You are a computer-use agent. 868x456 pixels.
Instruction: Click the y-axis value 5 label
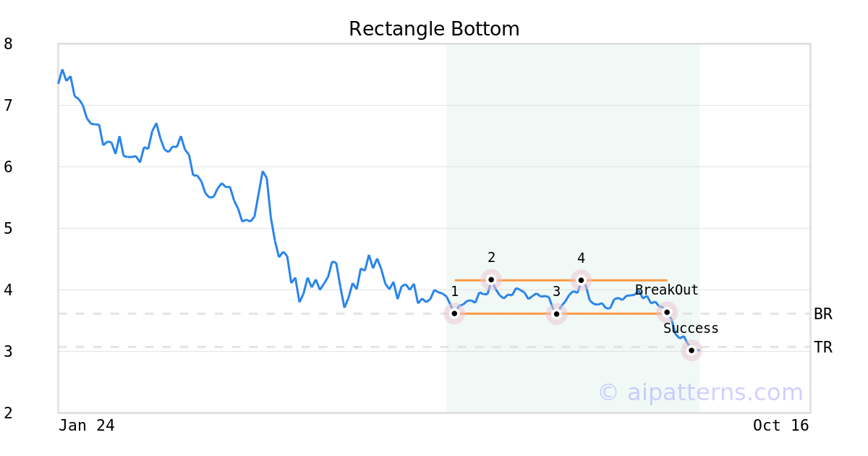(8, 229)
